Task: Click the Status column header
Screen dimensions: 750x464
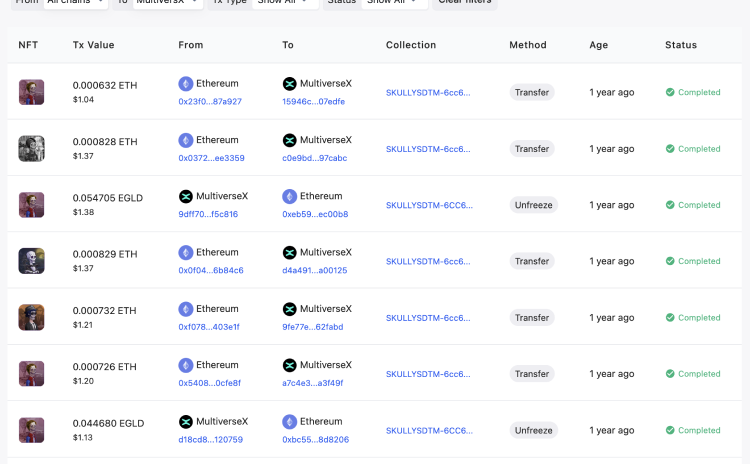Action: point(681,45)
